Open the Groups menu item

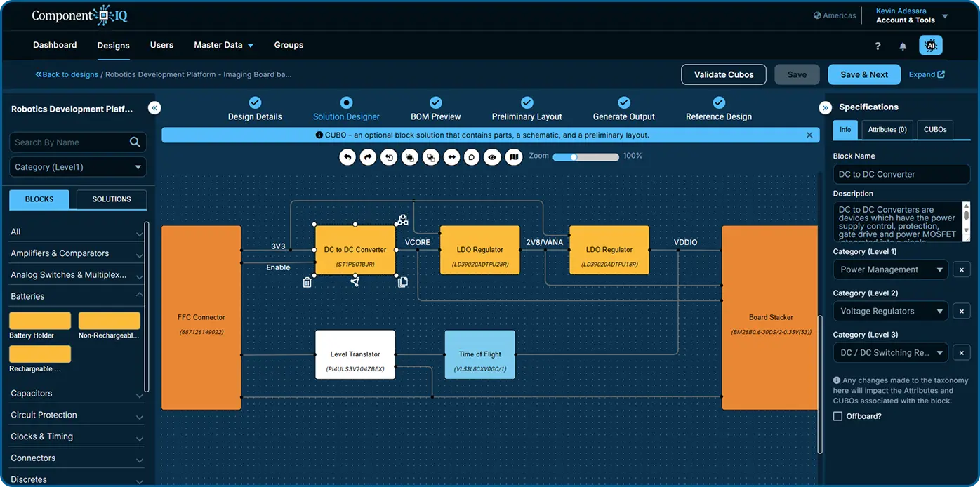tap(289, 45)
